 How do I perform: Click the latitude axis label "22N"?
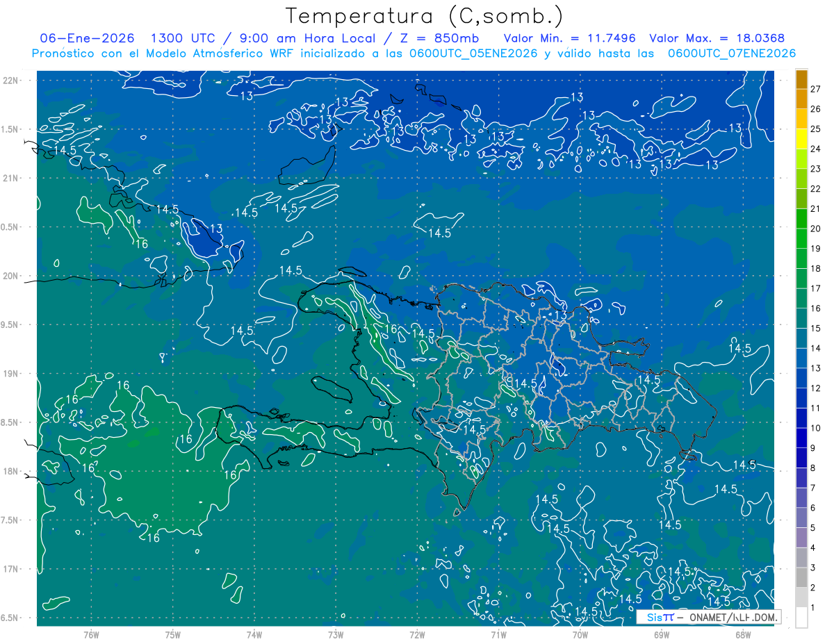click(x=10, y=81)
